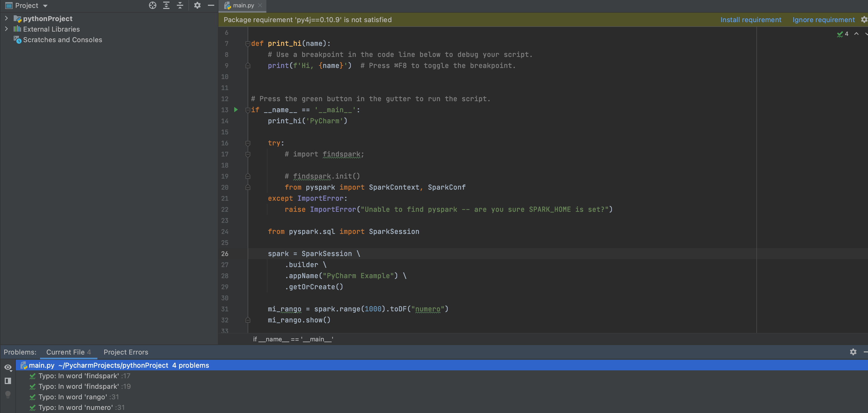Click print_hi('PyCharm') call on line 14
The image size is (868, 413).
tap(307, 121)
